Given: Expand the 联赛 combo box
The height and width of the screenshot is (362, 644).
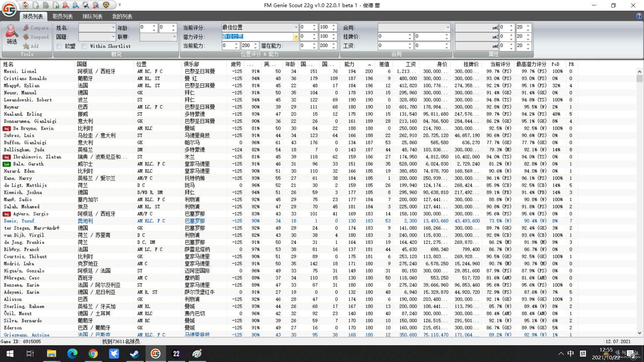Looking at the screenshot, I should coord(174,37).
